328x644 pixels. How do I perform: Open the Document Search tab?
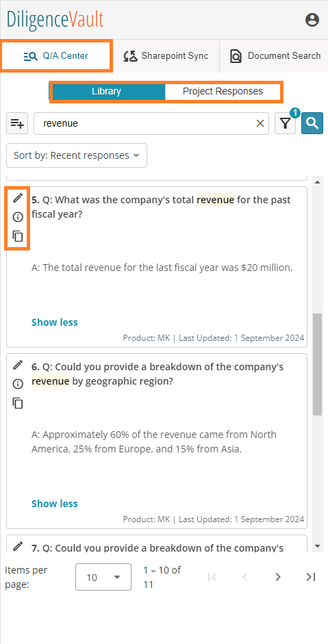click(x=275, y=56)
